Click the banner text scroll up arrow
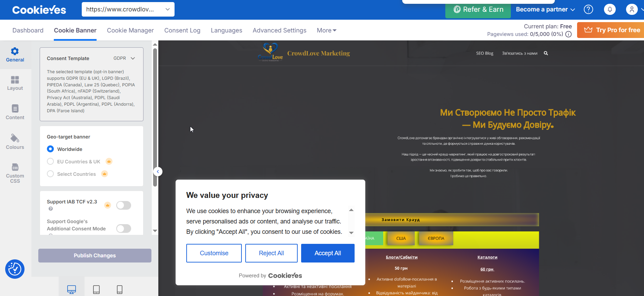Screen dimensions: 644x296 click(x=351, y=210)
